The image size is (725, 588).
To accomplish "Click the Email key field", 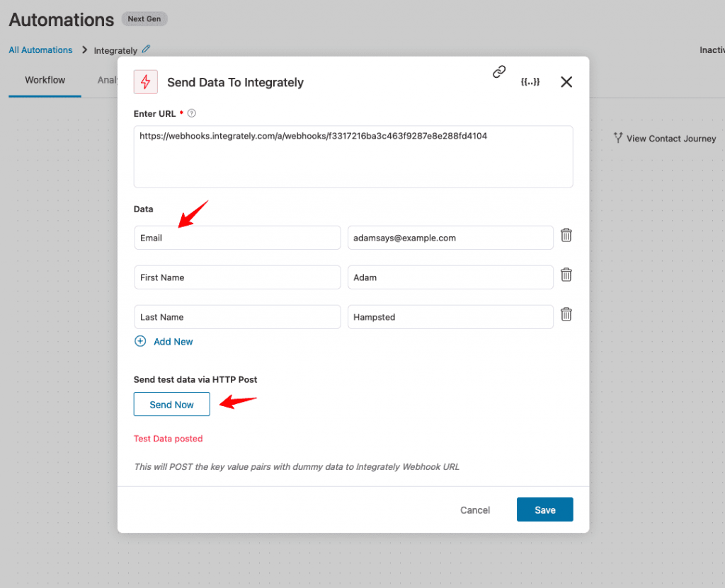I will [237, 238].
